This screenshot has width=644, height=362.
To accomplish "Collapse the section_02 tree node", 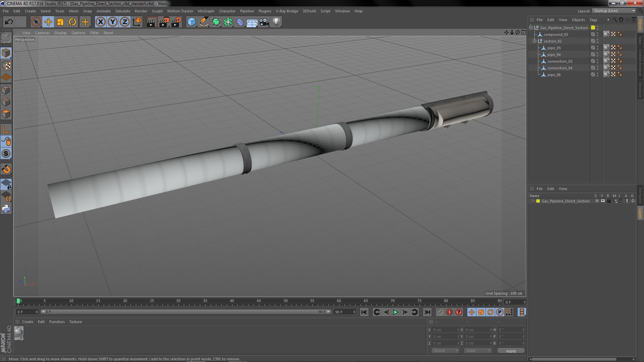I will (535, 41).
